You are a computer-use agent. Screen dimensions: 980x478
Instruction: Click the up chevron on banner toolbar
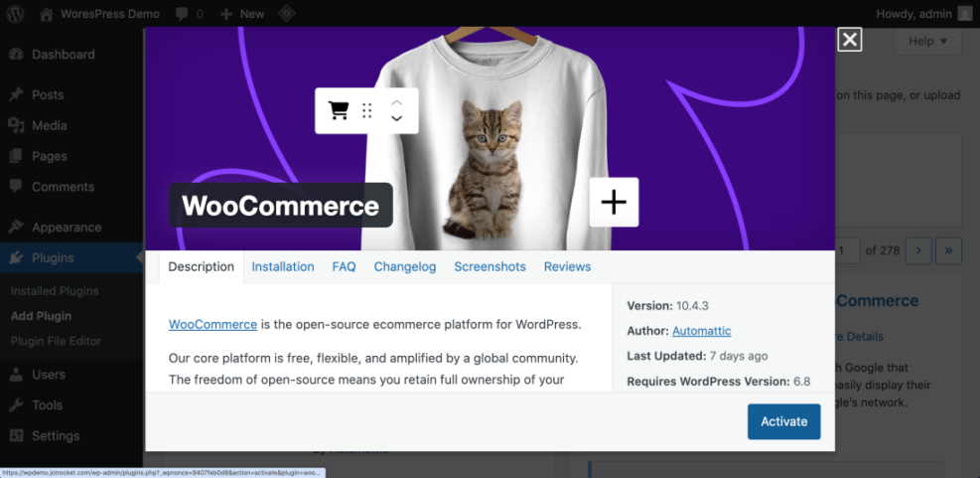(x=396, y=102)
